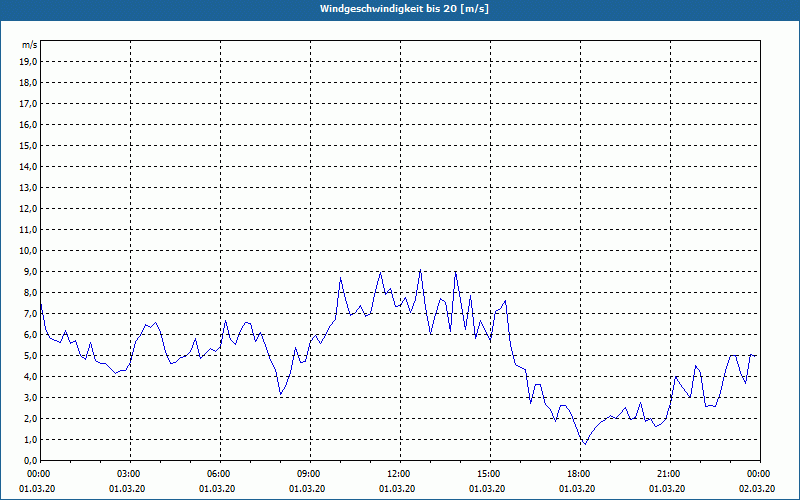Click the 2,0 y-axis label
The image size is (800, 500).
(x=30, y=418)
